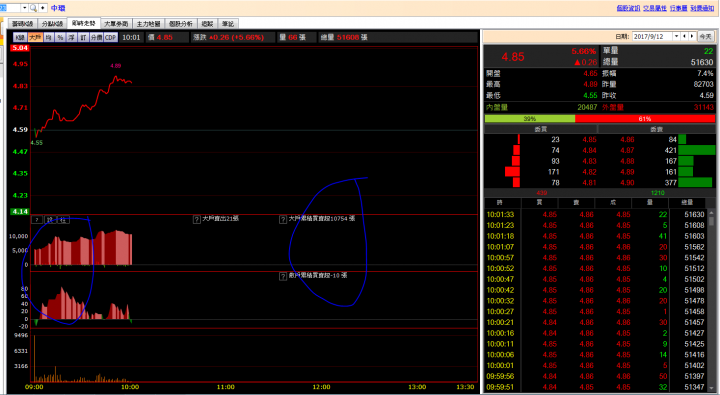Open the 交易屬性 link
This screenshot has height=395, width=720.
(x=655, y=8)
